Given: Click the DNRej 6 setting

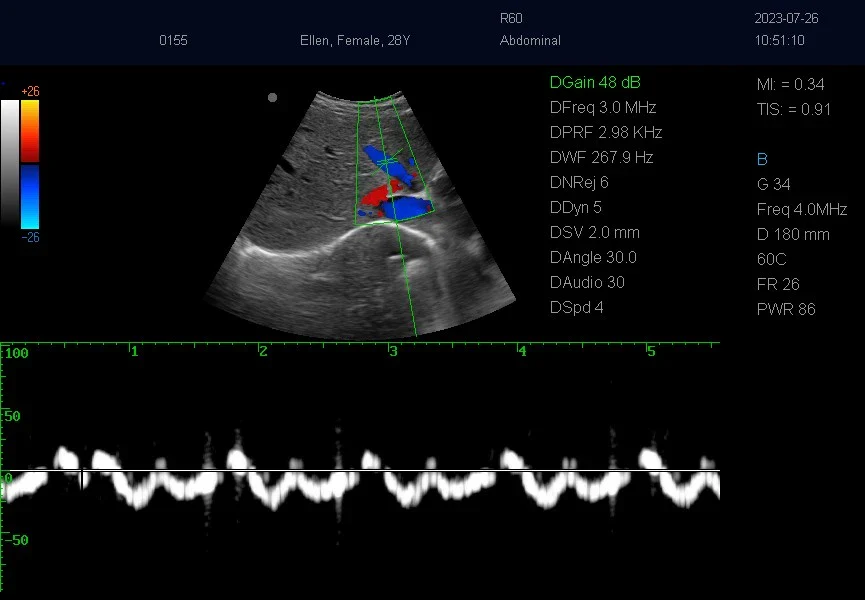Looking at the screenshot, I should pyautogui.click(x=579, y=183).
